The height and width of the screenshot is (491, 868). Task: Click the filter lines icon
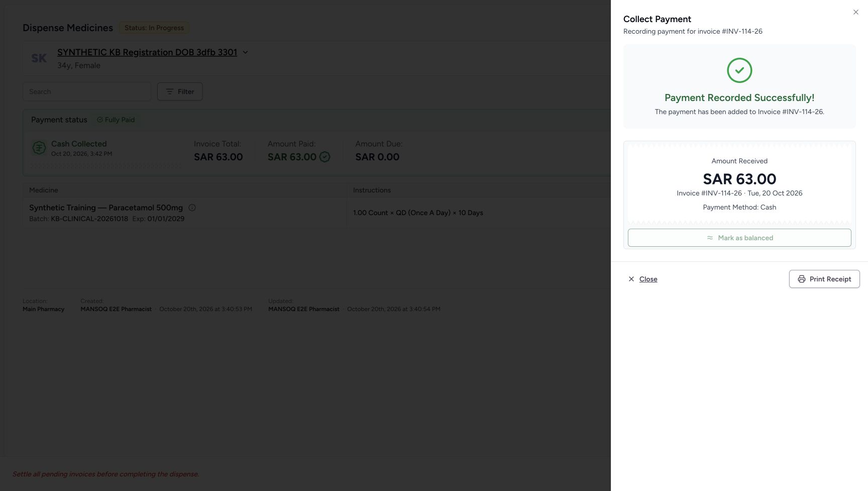[170, 91]
